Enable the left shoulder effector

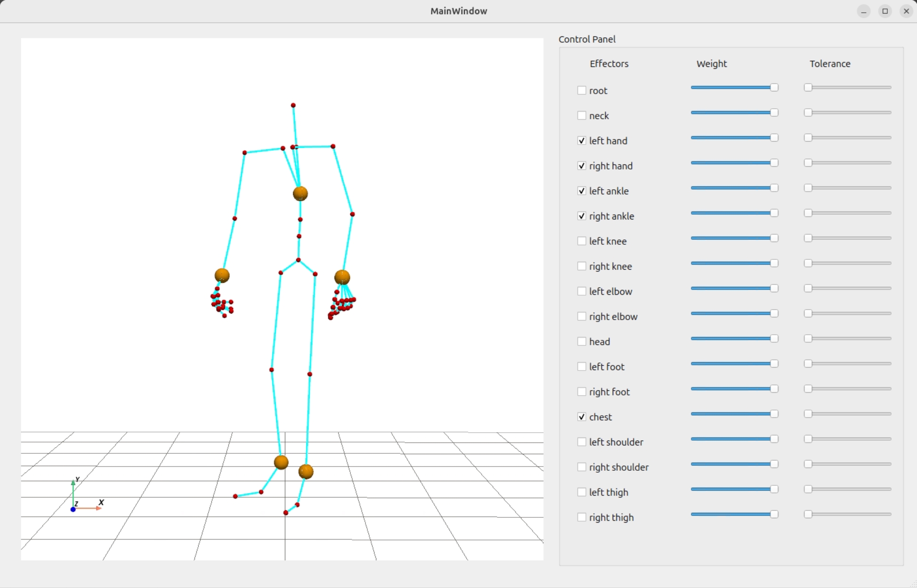[x=582, y=442]
